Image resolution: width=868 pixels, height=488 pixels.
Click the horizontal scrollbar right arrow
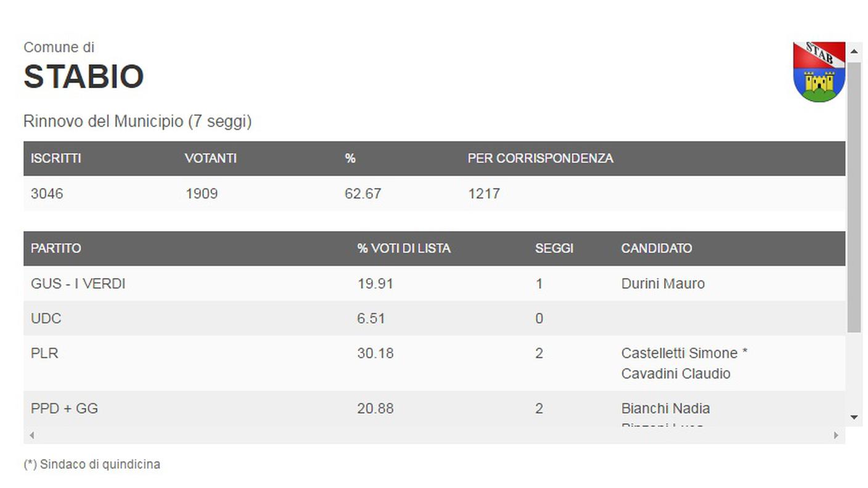tap(837, 435)
